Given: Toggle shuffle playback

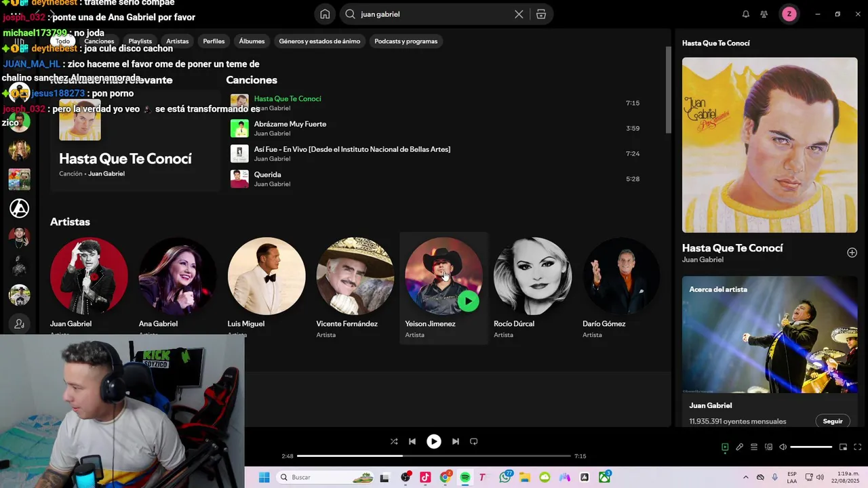Looking at the screenshot, I should click(x=394, y=441).
